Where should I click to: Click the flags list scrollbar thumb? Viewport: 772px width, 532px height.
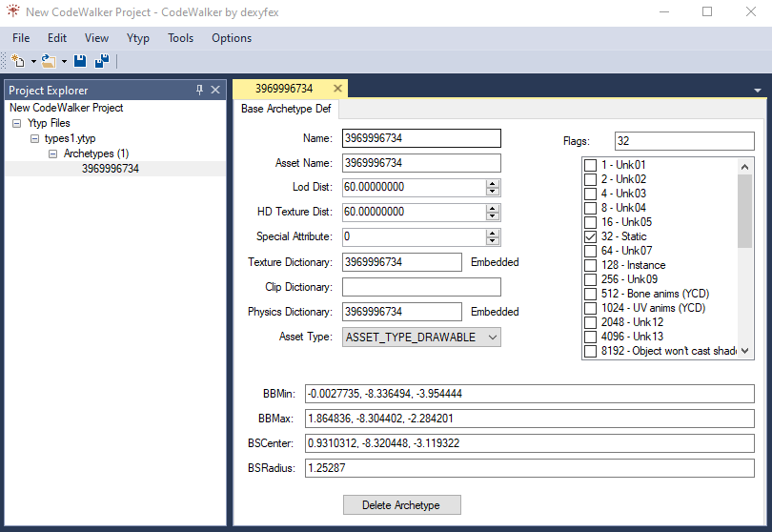pos(745,211)
